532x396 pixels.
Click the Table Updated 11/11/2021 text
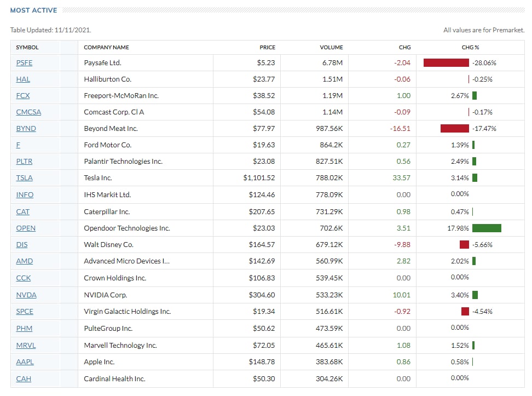tap(50, 30)
